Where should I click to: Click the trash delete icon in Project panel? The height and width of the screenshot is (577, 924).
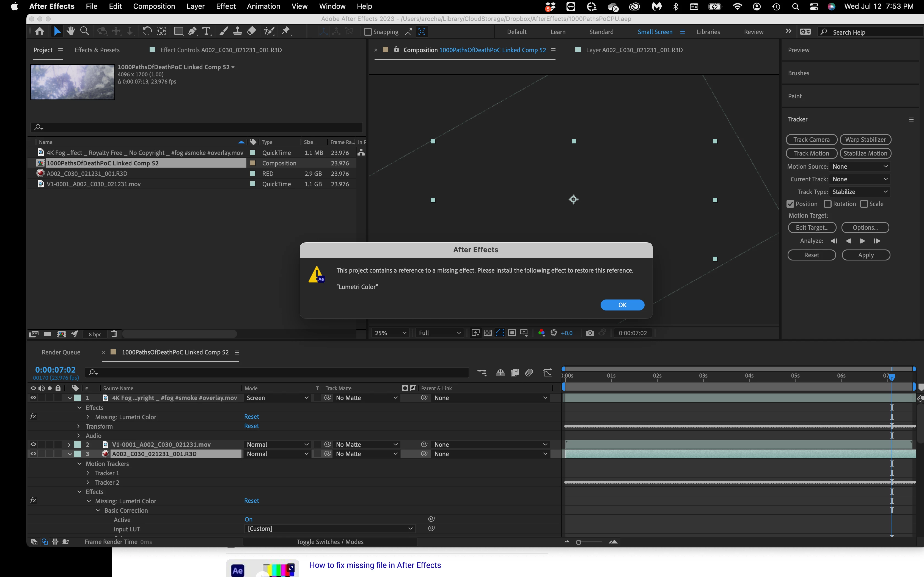tap(114, 334)
